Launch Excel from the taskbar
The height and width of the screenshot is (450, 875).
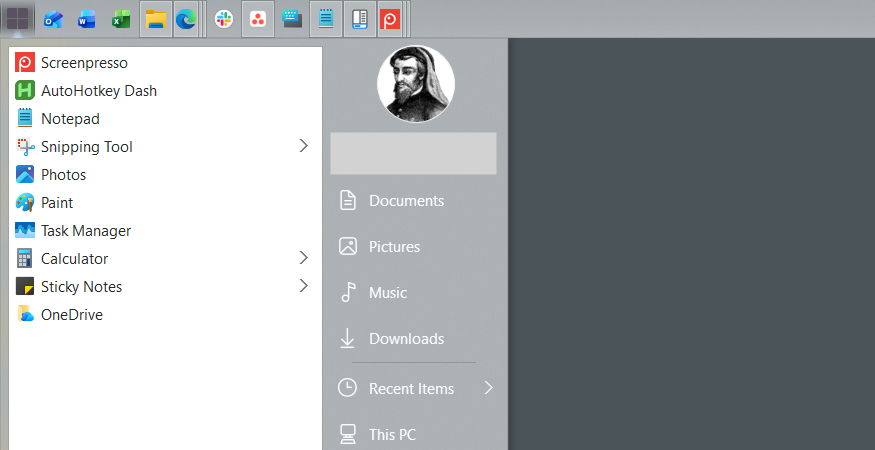(x=121, y=20)
